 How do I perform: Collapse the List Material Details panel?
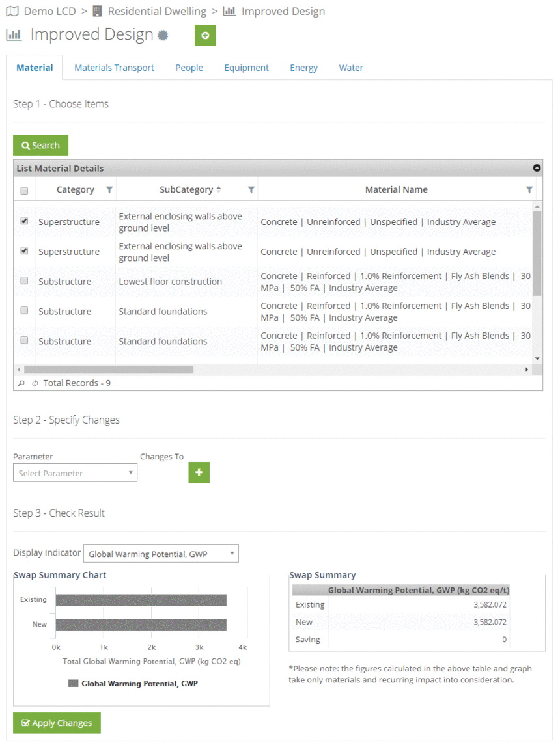pos(537,168)
